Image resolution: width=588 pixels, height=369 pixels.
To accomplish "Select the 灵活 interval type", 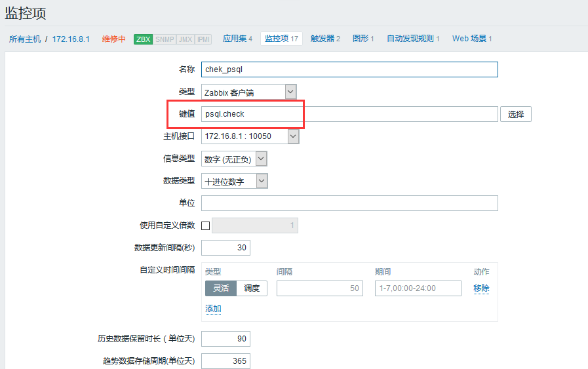I will click(221, 288).
